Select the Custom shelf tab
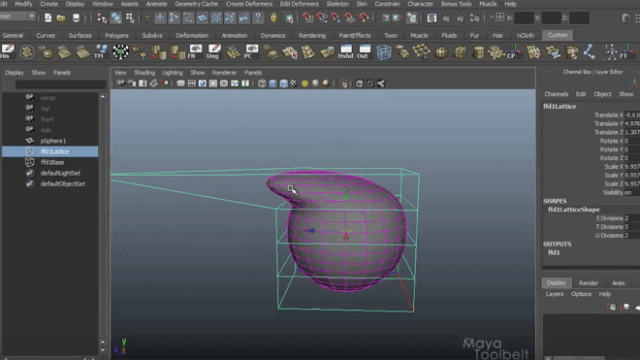Viewport: 640px width, 360px height. (557, 35)
